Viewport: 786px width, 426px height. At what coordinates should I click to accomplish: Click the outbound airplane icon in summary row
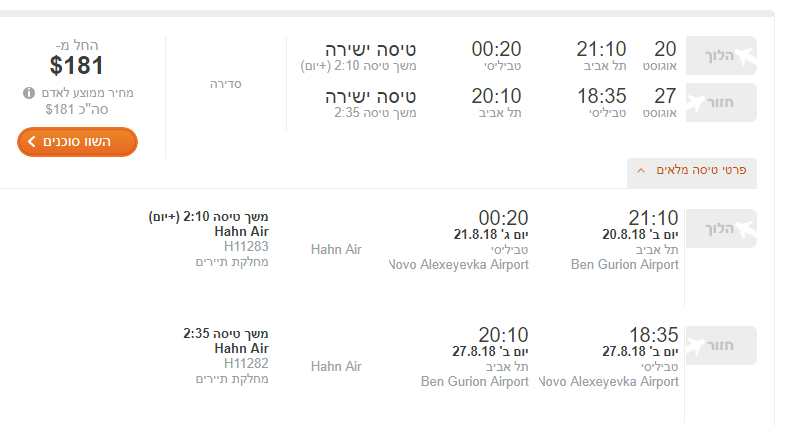tap(745, 56)
